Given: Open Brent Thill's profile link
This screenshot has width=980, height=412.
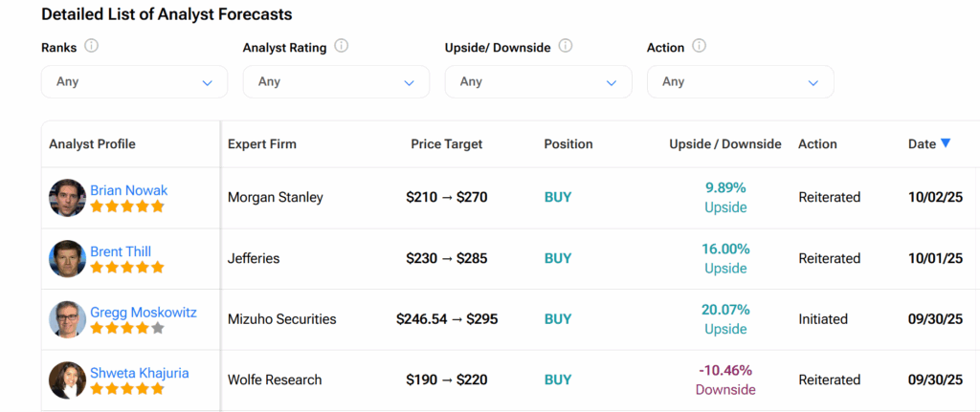Looking at the screenshot, I should (121, 251).
